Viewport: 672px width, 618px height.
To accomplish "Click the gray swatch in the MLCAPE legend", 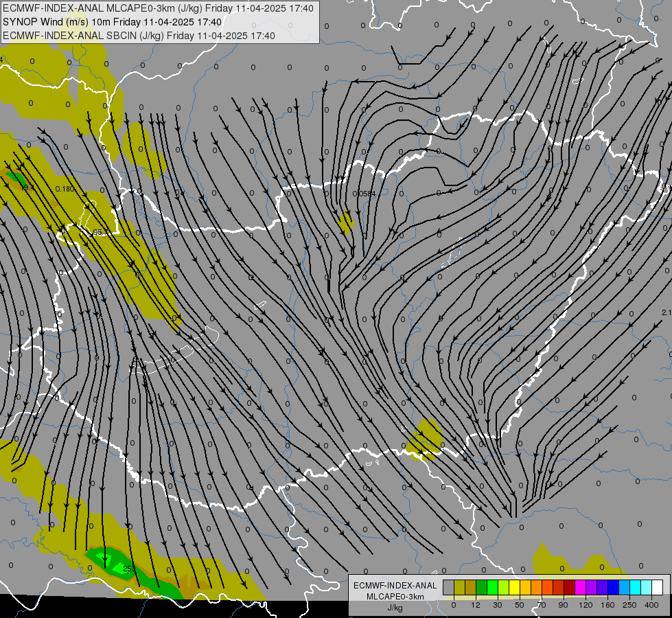I will click(449, 587).
